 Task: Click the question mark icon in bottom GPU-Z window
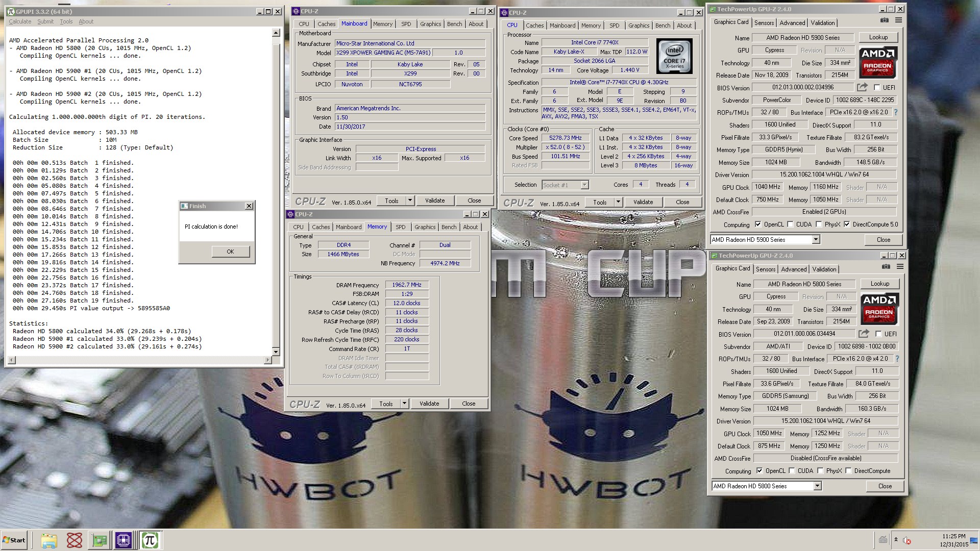897,359
